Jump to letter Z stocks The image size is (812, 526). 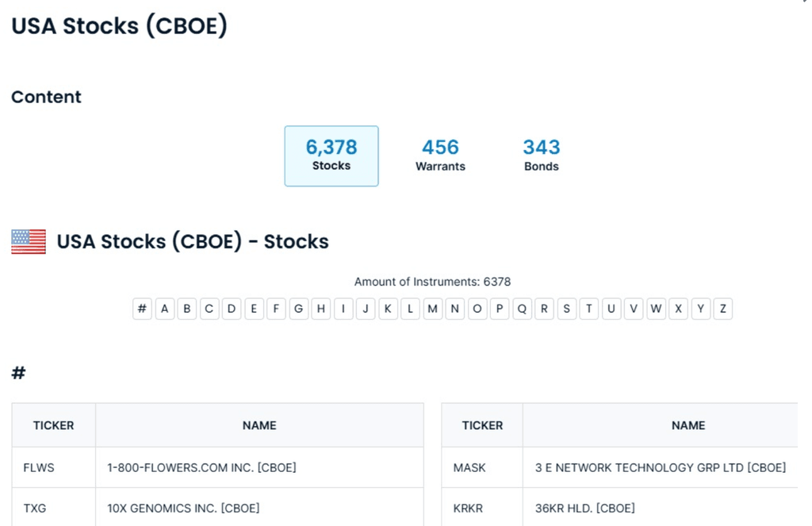pyautogui.click(x=722, y=309)
